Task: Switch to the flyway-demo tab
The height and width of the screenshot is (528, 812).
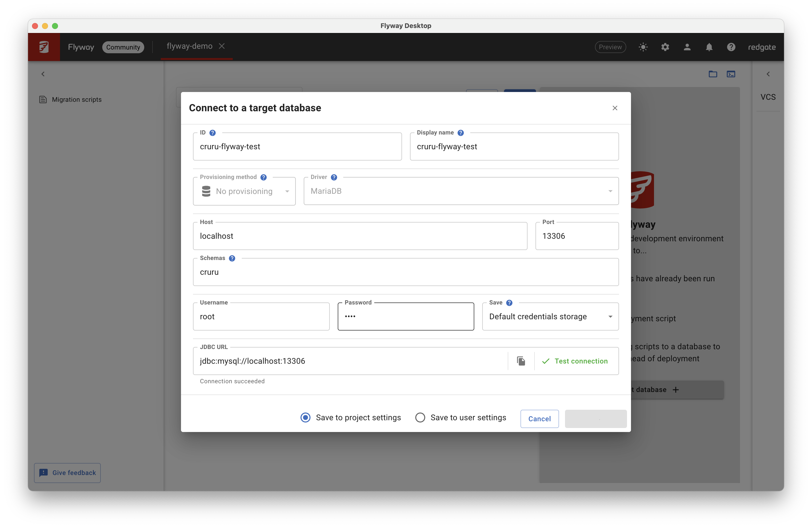Action: (190, 46)
